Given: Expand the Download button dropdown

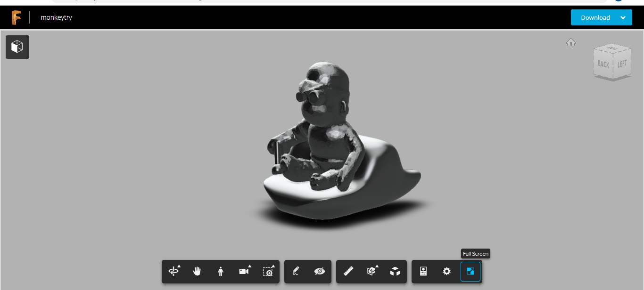Looking at the screenshot, I should pyautogui.click(x=623, y=17).
